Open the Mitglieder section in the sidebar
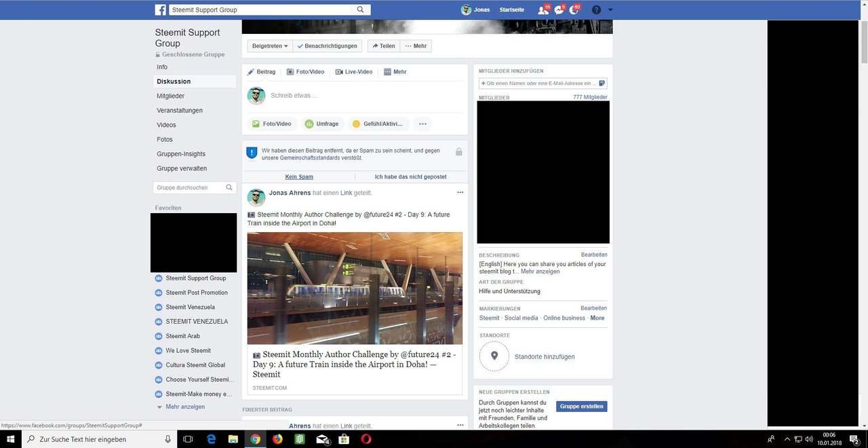This screenshot has width=868, height=448. click(170, 96)
